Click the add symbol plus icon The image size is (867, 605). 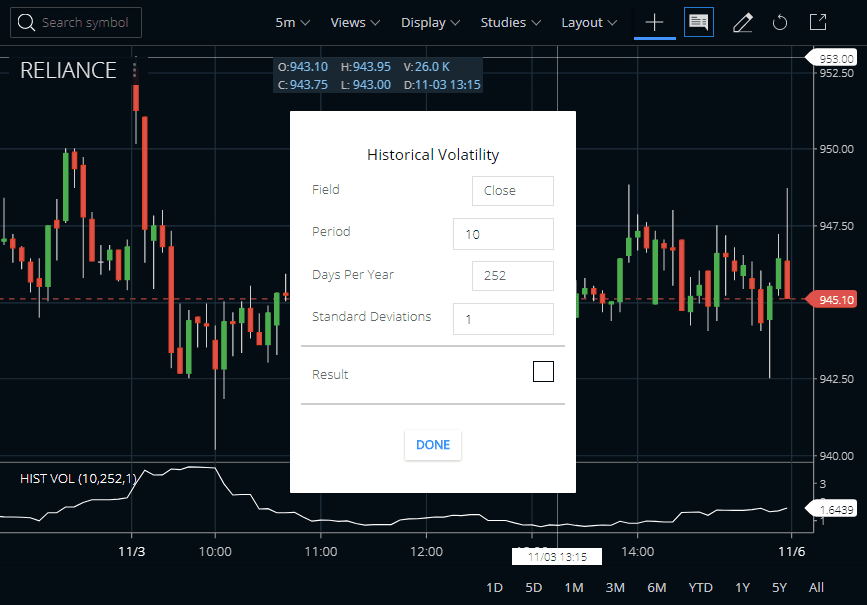coord(654,22)
